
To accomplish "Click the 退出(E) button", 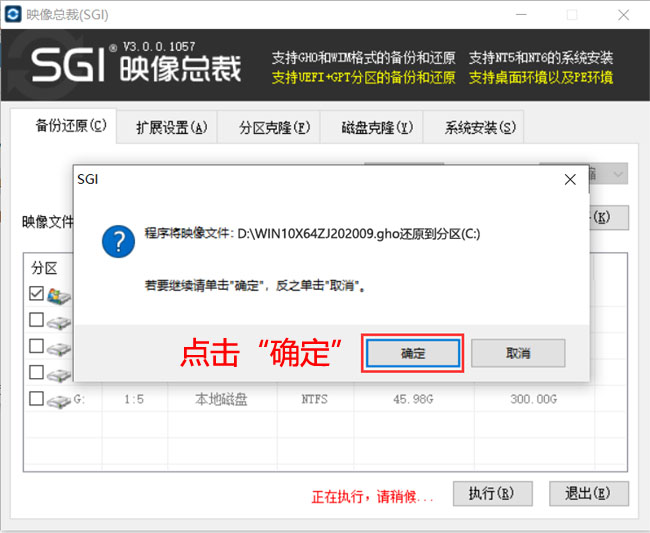I will pos(589,493).
